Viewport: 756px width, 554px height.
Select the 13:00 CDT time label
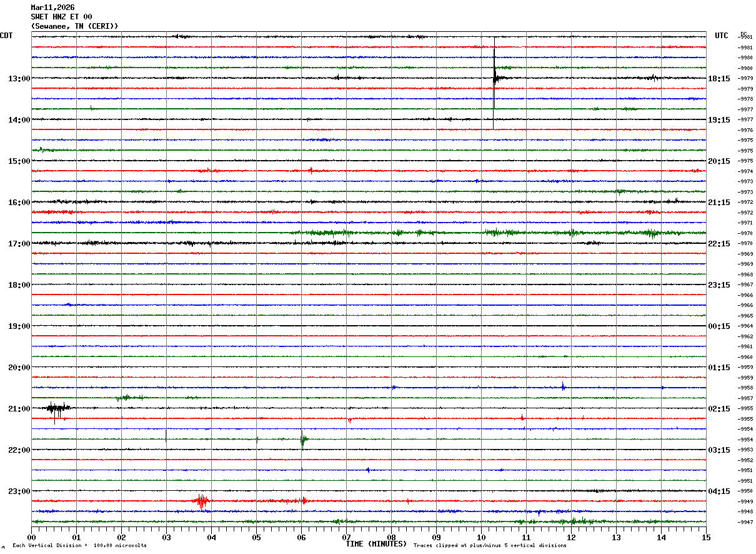point(19,79)
